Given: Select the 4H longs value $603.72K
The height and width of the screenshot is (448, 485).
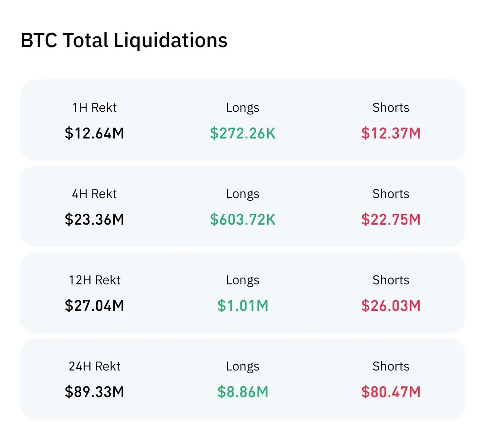Looking at the screenshot, I should coord(242,220).
